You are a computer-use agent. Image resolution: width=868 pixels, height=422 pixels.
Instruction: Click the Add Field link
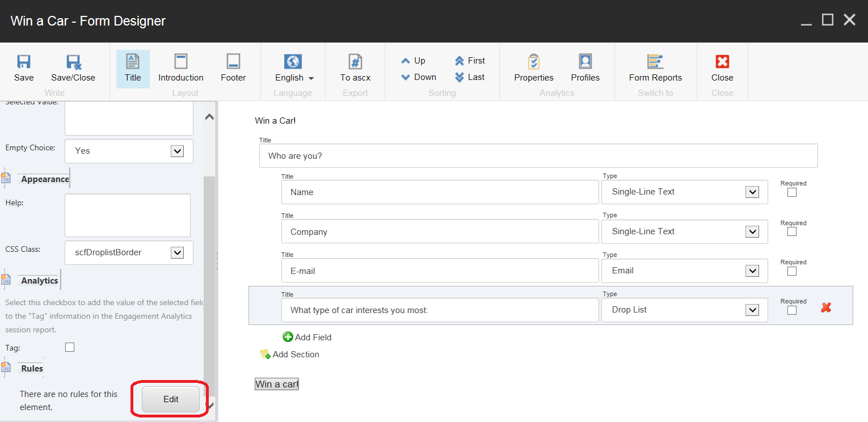pos(307,337)
